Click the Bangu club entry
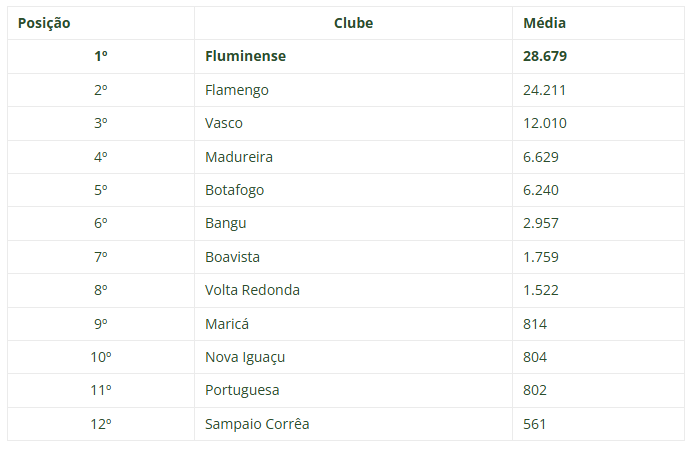Screen dimensions: 692x449 (x=225, y=223)
